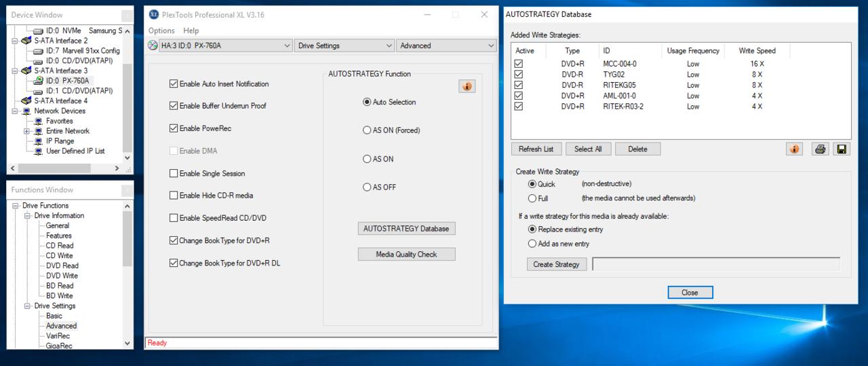The height and width of the screenshot is (366, 868).
Task: Click the info icon in AUTOSTRATEGY Function group
Action: (467, 86)
